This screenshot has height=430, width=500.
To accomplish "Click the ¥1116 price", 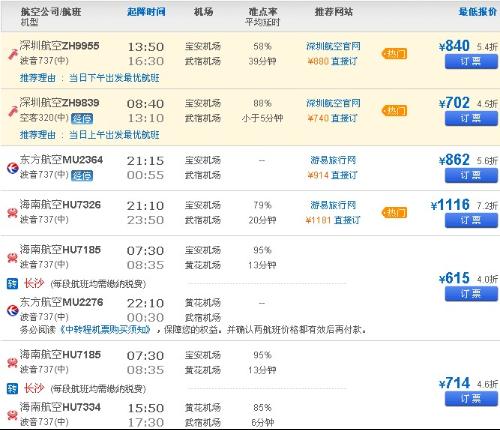I will pos(450,205).
